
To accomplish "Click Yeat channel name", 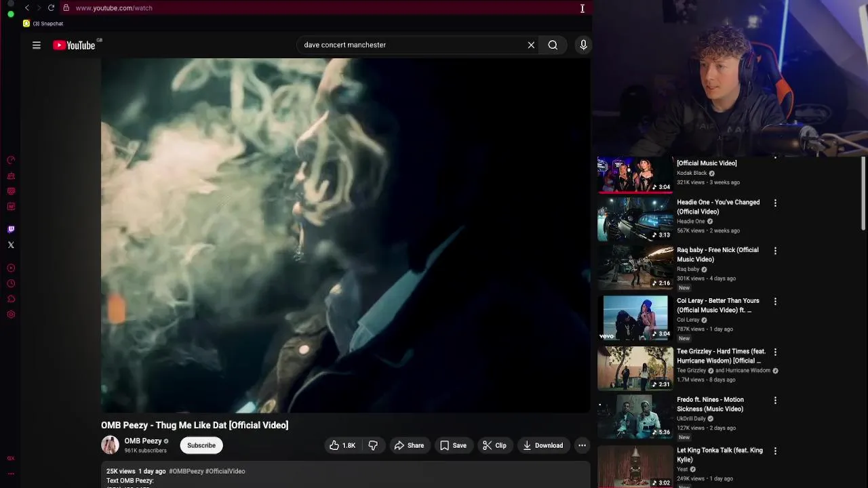I will pyautogui.click(x=683, y=469).
